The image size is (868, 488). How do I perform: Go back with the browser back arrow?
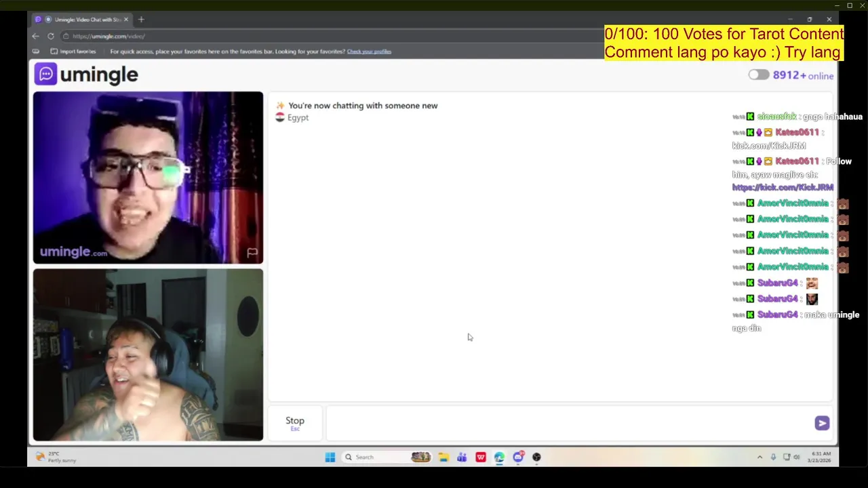(x=36, y=36)
